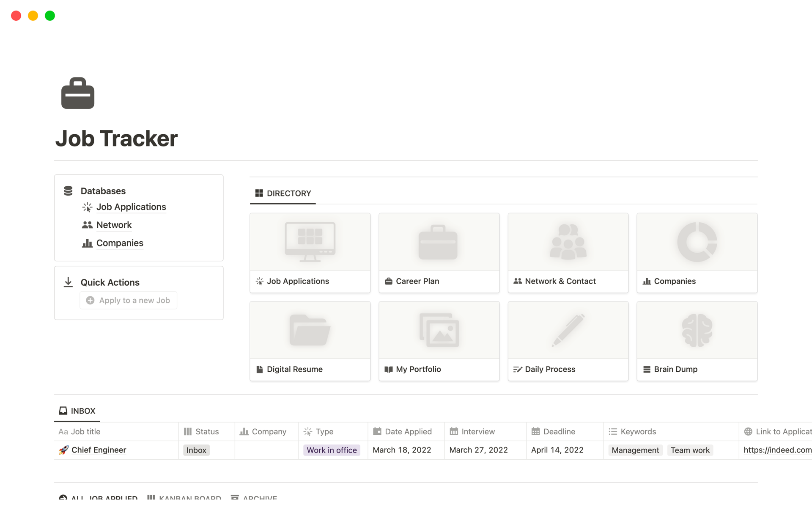Click the rocket icon beside Chief Engineer
Viewport: 812px width, 508px height.
[x=63, y=450]
